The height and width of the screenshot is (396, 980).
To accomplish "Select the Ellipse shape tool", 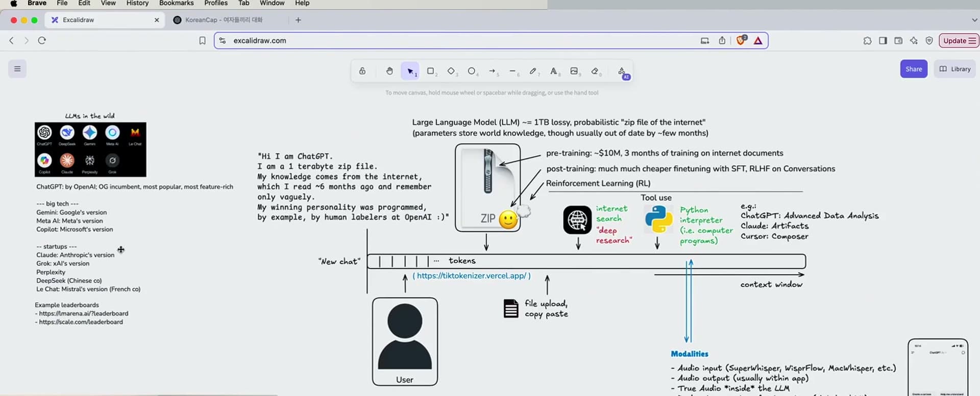I will (472, 71).
